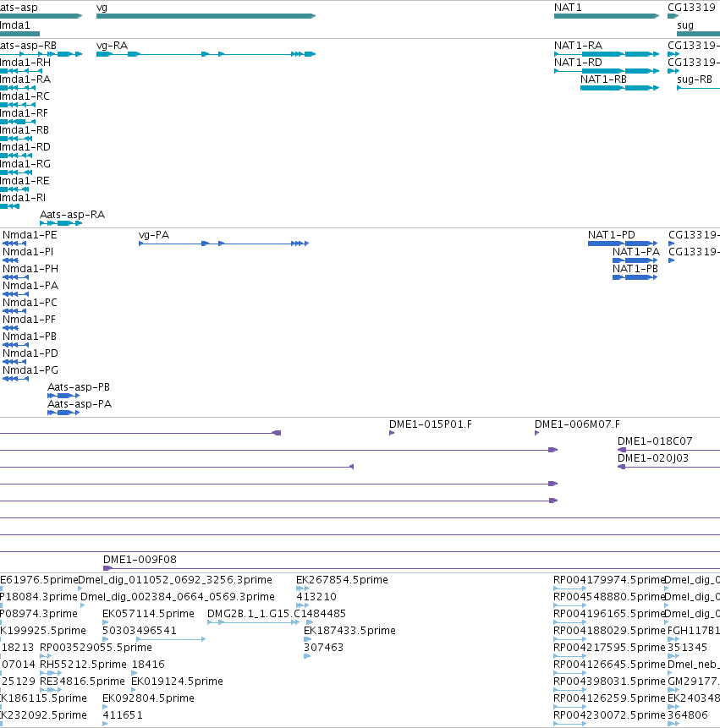The height and width of the screenshot is (728, 720).
Task: Select the DME1-006M07.F BAC label
Action: tap(577, 424)
